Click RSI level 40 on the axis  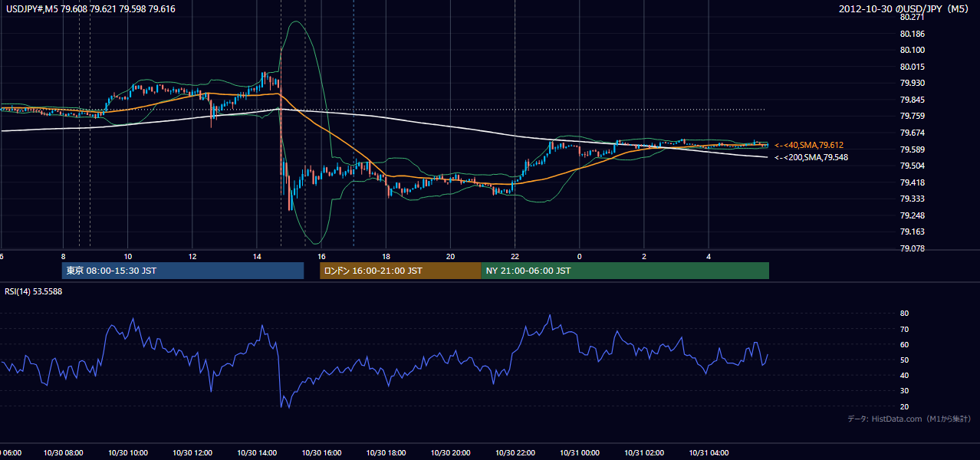click(x=905, y=375)
